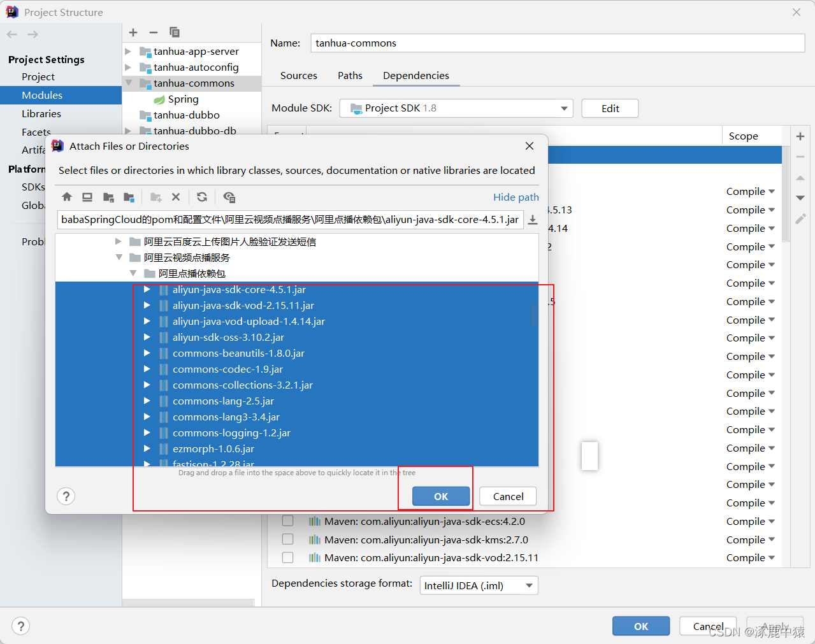
Task: Switch to Paths tab
Action: [x=350, y=75]
